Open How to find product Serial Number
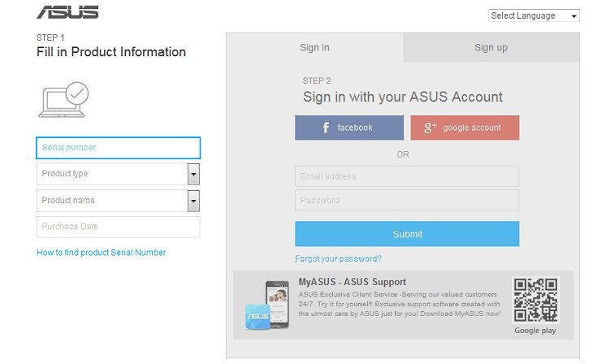The height and width of the screenshot is (364, 593). [102, 253]
